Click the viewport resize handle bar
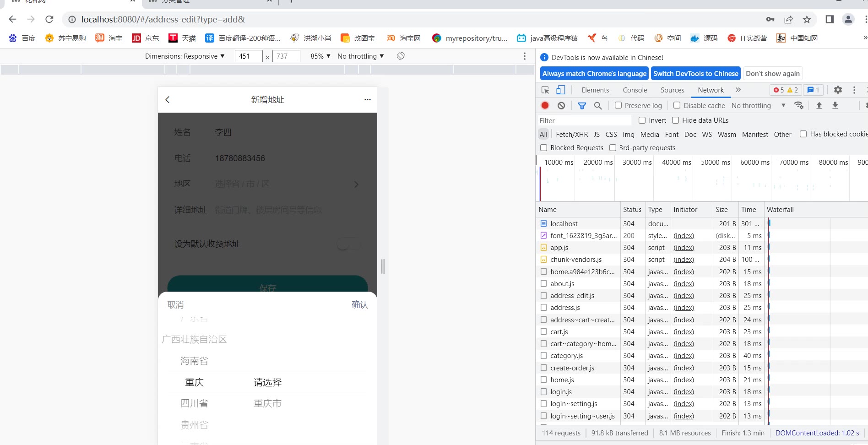 pyautogui.click(x=383, y=266)
